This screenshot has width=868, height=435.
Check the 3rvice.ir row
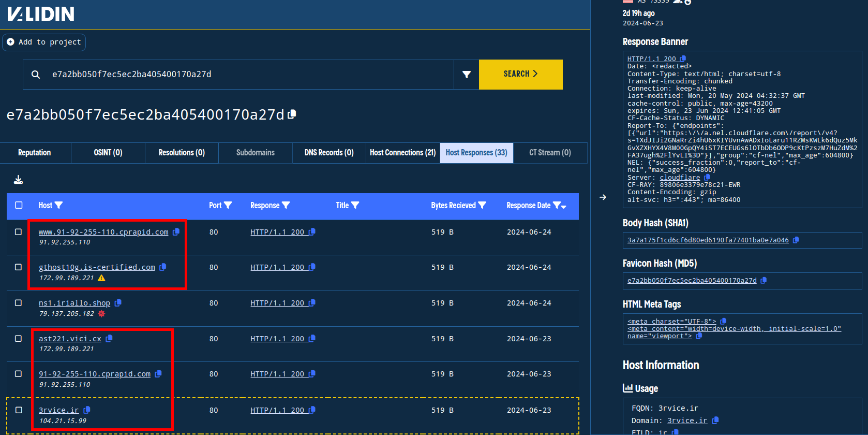click(x=19, y=410)
